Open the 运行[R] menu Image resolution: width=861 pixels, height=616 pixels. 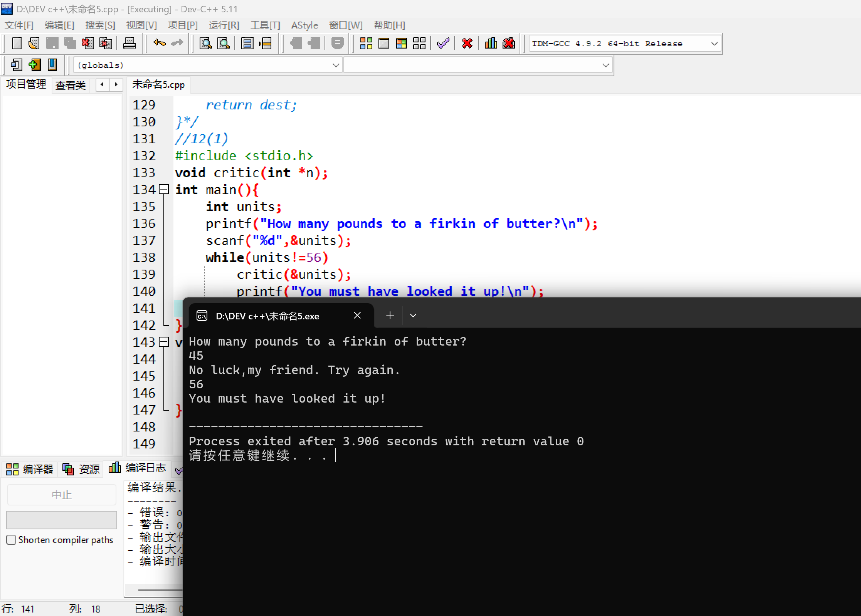pos(224,25)
